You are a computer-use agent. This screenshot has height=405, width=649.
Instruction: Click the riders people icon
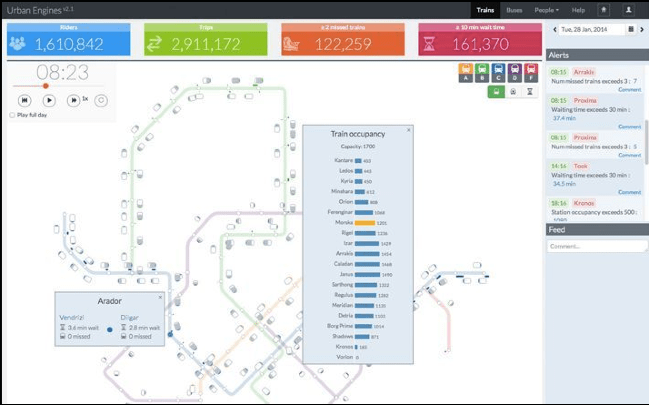[x=18, y=43]
